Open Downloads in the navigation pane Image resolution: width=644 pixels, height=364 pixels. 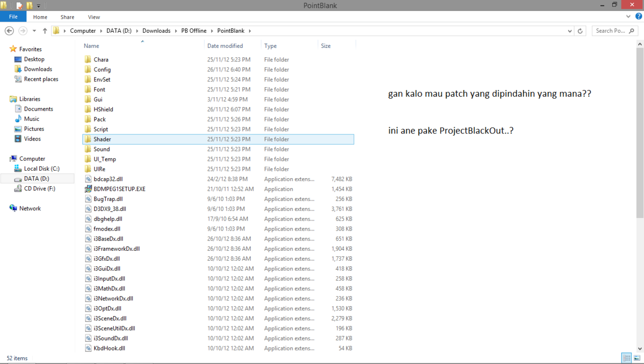38,69
